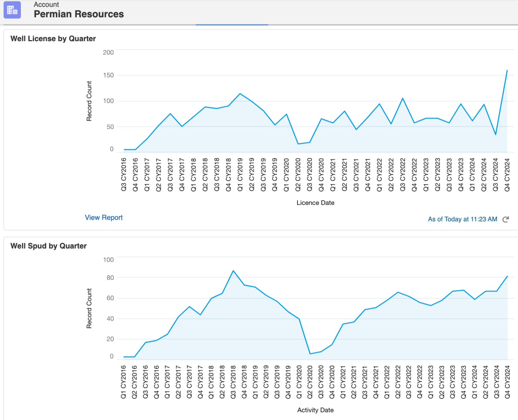Image resolution: width=518 pixels, height=420 pixels.
Task: Click the As of Today at 11:23 AM timestamp
Action: coord(462,219)
